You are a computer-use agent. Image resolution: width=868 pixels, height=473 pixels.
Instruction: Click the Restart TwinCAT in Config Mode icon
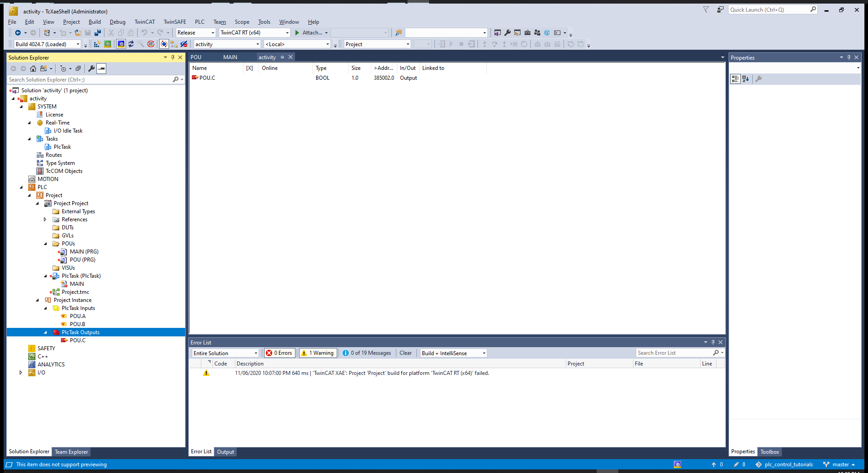coord(121,44)
